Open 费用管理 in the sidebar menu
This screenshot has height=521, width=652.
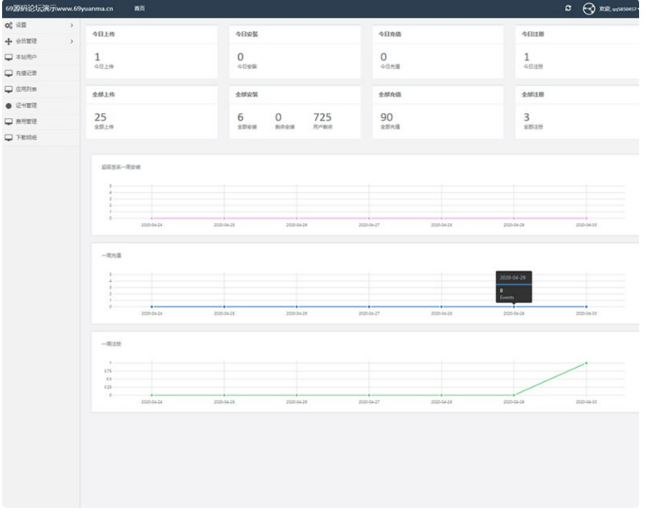[27, 121]
